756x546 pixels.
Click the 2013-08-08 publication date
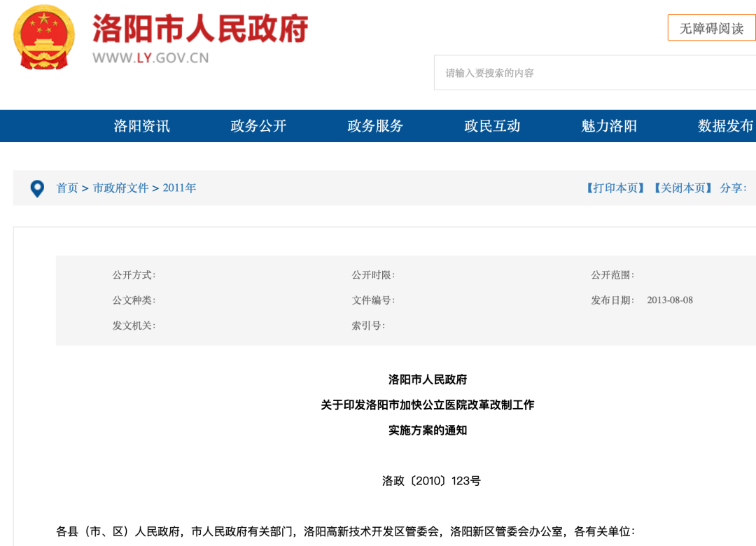670,300
